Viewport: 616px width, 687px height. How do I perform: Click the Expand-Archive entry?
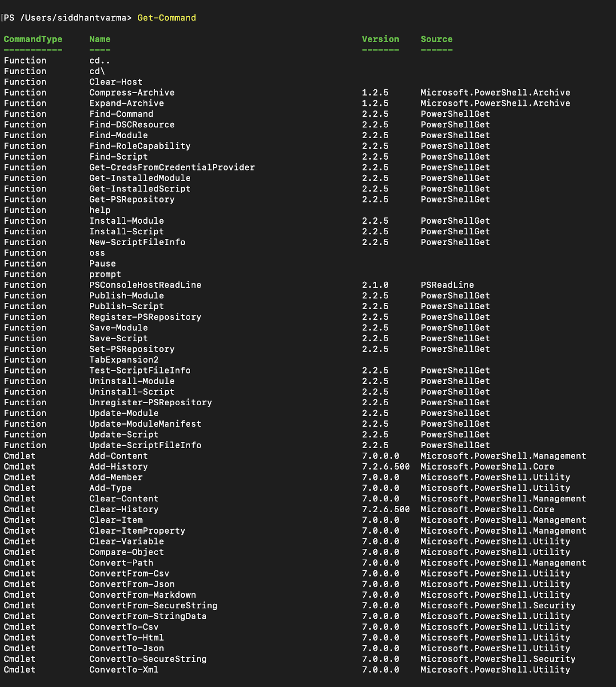127,103
